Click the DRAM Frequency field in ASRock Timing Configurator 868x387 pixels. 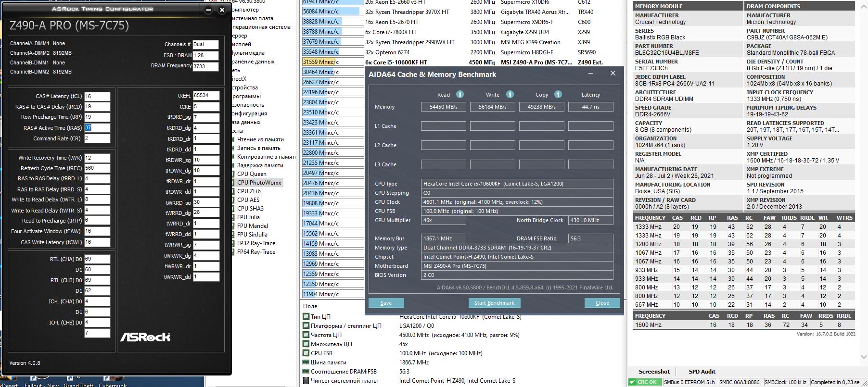pos(205,67)
